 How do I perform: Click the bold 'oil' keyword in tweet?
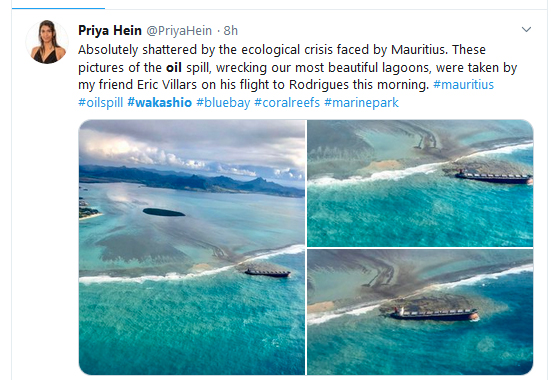pos(174,67)
